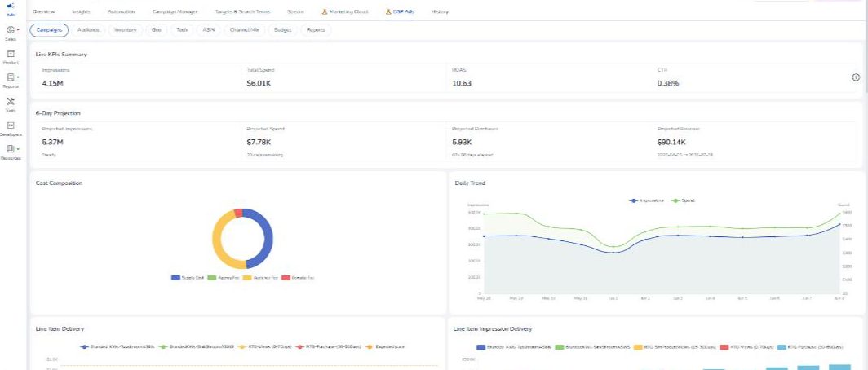The image size is (868, 370).
Task: Select the ASIN pill button
Action: [x=209, y=30]
